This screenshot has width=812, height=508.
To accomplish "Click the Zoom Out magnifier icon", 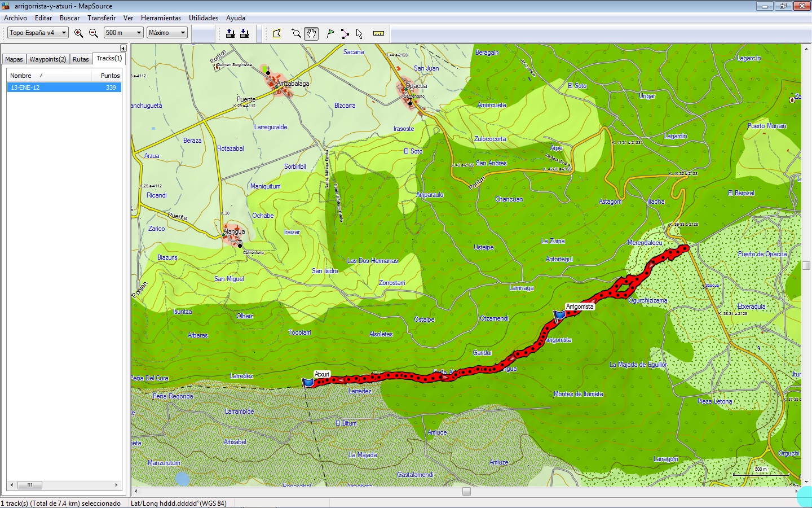I will (94, 33).
